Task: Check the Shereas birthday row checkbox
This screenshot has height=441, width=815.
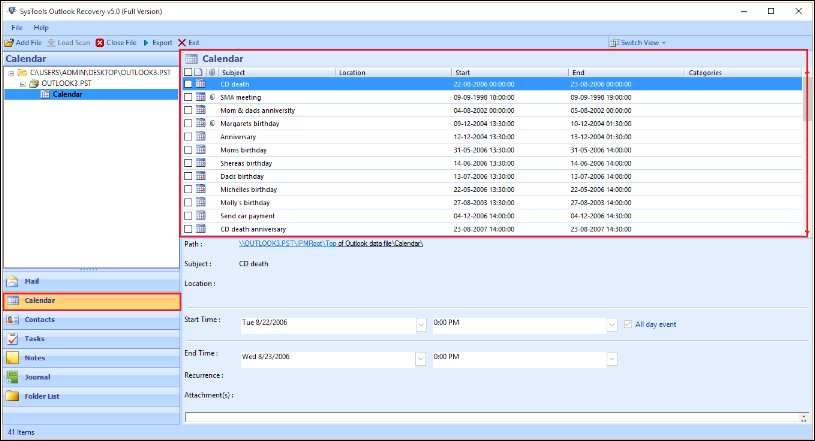Action: pos(188,163)
